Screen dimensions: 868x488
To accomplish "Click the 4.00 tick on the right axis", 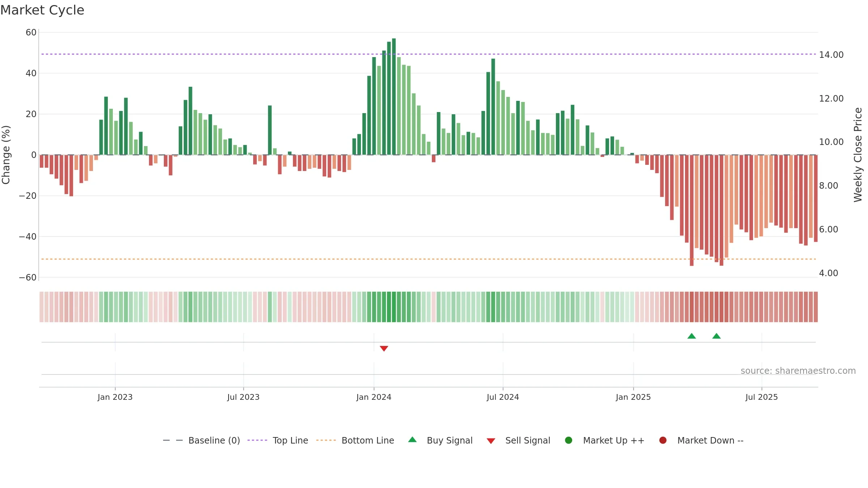I will point(829,273).
